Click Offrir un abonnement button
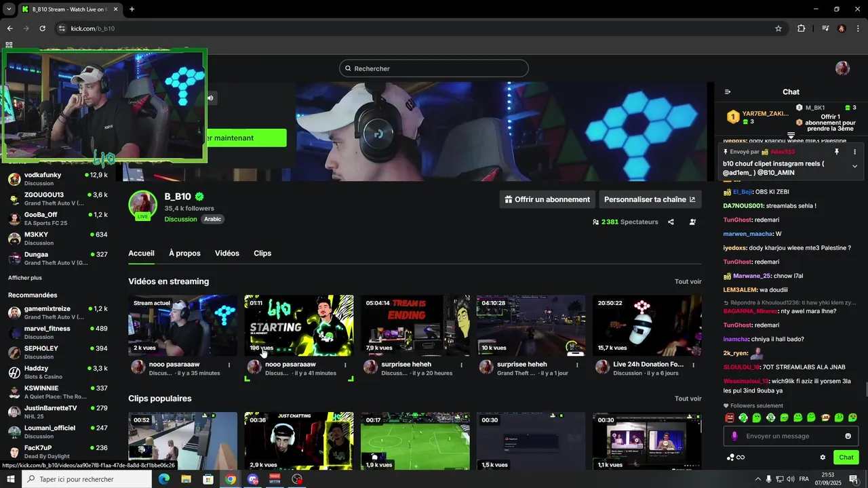The image size is (868, 488). tap(547, 199)
